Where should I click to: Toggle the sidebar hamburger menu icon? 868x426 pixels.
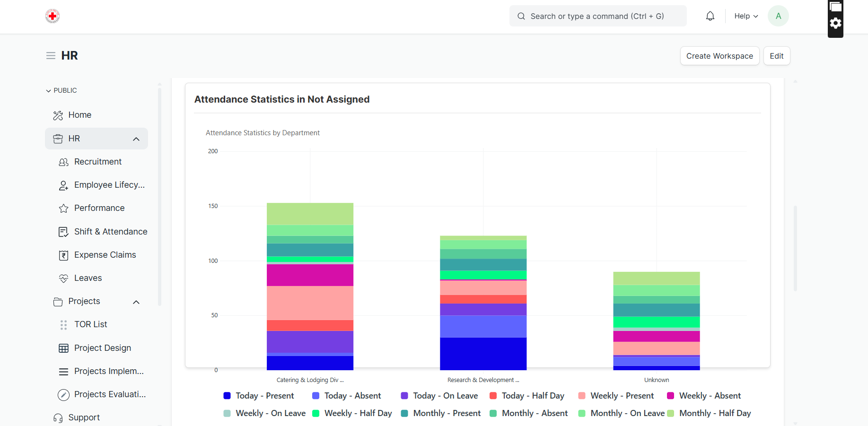point(51,56)
